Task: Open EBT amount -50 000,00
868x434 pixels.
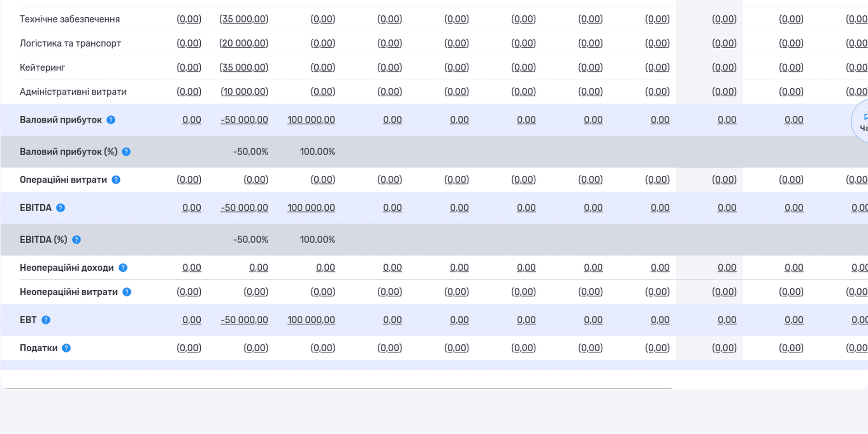Action: tap(244, 320)
